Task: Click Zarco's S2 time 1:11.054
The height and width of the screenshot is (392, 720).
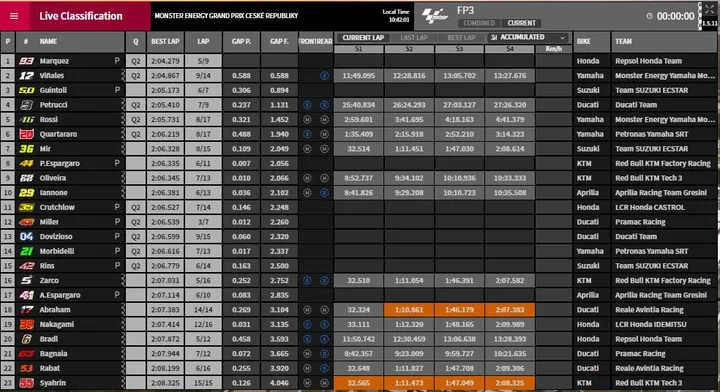Action: click(x=409, y=280)
